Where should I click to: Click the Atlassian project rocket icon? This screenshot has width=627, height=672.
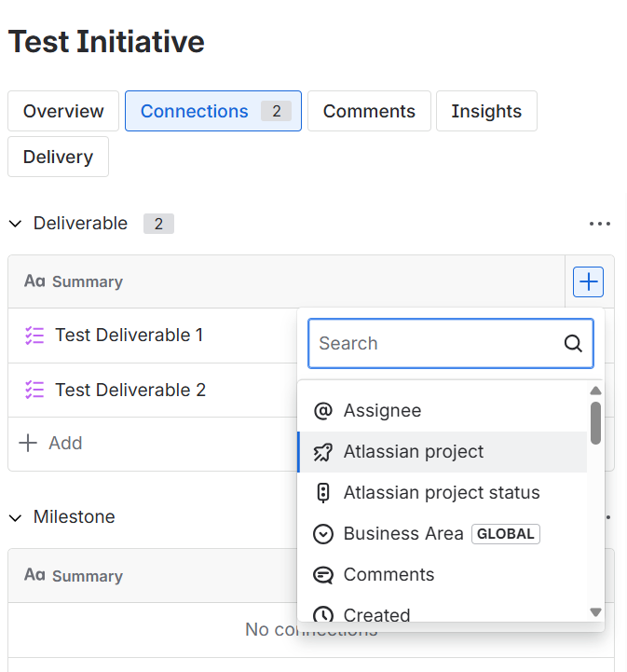pos(323,452)
